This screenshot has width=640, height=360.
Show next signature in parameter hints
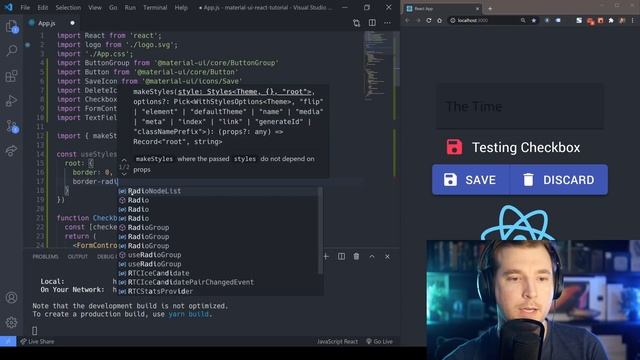(x=124, y=174)
